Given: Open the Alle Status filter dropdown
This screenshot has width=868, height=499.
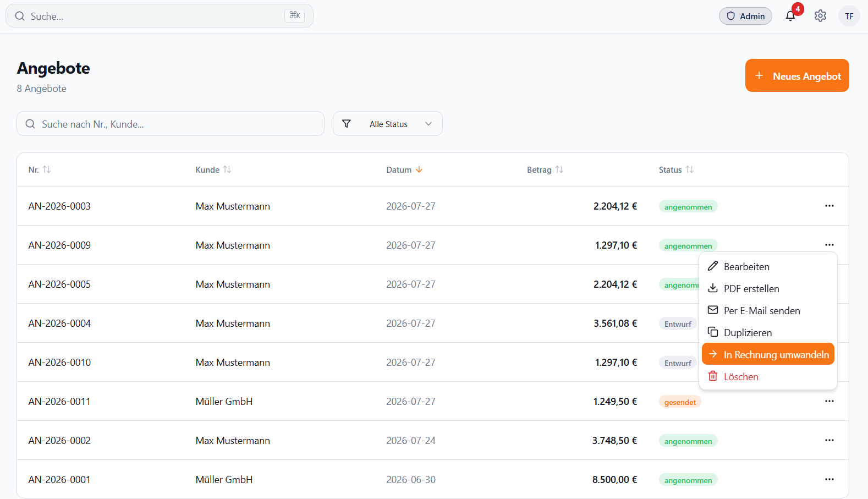Looking at the screenshot, I should (388, 124).
